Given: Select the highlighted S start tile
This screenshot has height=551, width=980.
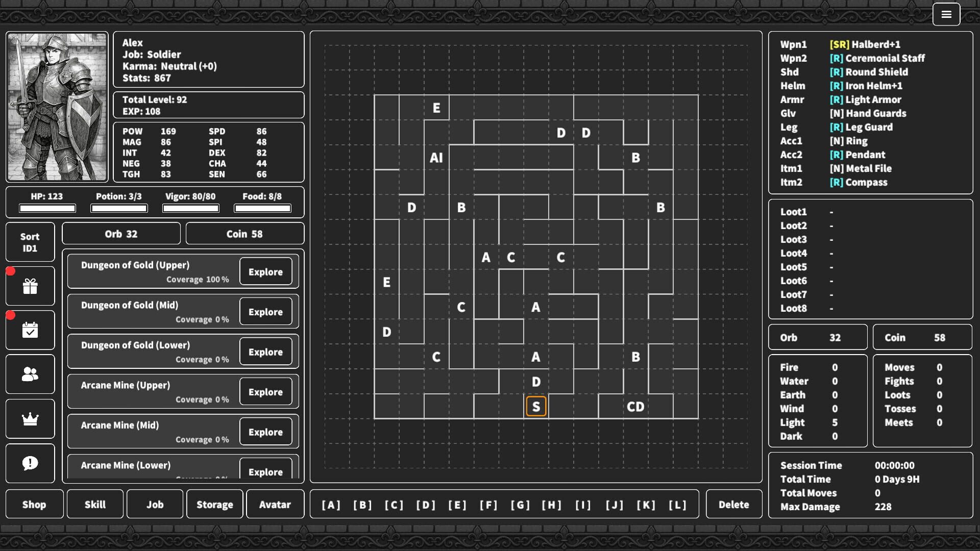Looking at the screenshot, I should 536,407.
